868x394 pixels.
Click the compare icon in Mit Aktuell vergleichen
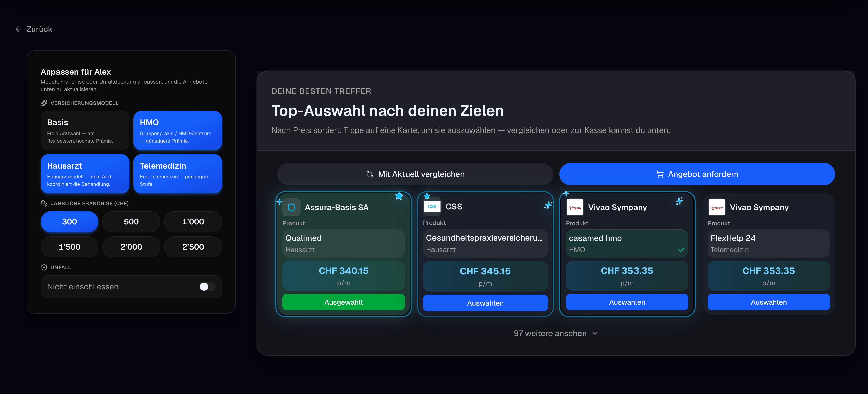click(370, 174)
